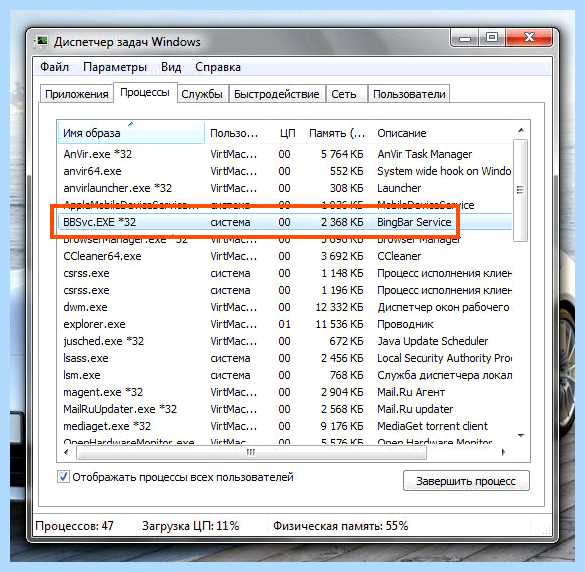
Task: Click the Mail.Ru Агент description
Action: click(411, 392)
